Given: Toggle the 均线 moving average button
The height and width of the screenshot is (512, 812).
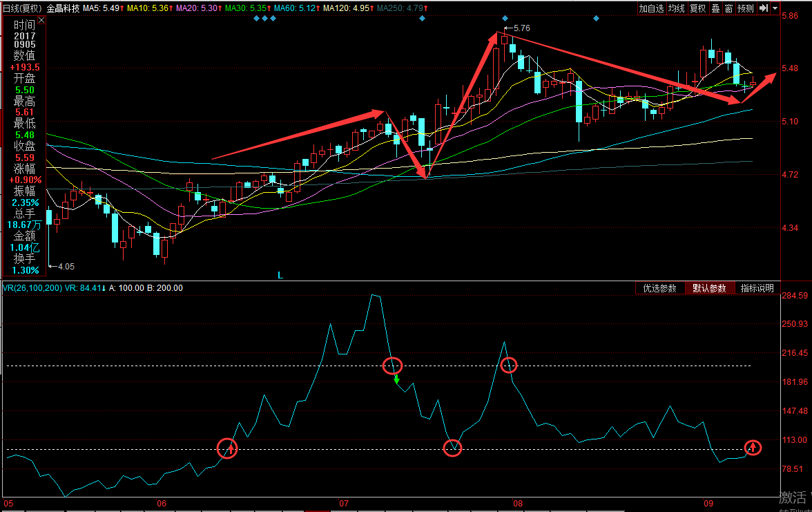Looking at the screenshot, I should pyautogui.click(x=677, y=8).
